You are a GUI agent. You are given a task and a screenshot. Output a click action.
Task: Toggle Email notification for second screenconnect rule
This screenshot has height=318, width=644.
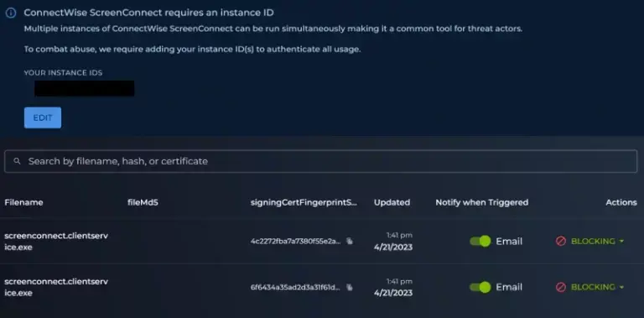(480, 287)
